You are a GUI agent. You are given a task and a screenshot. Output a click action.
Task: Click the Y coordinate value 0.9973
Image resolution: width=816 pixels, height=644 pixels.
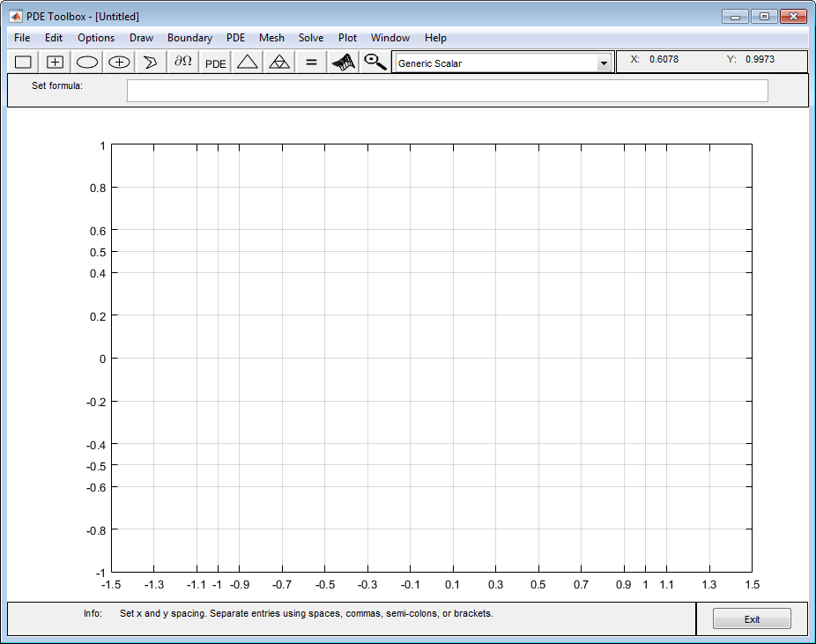tap(760, 59)
